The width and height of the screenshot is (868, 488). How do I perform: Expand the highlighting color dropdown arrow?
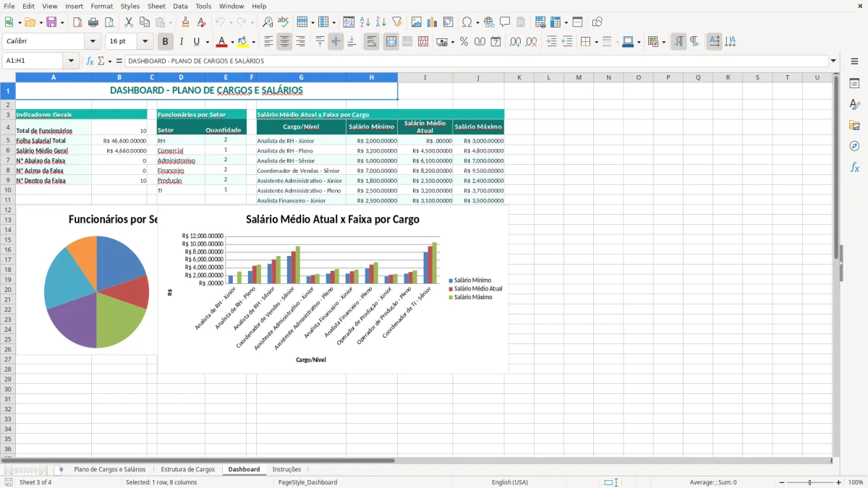click(253, 42)
